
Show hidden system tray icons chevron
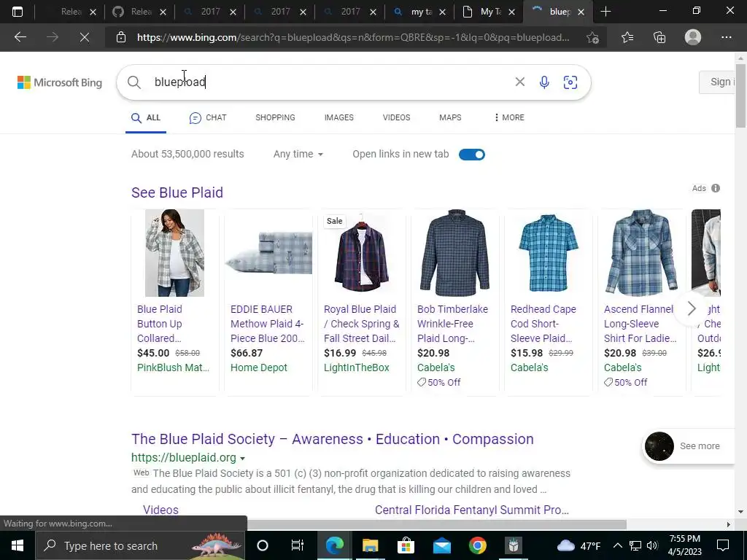click(x=617, y=545)
